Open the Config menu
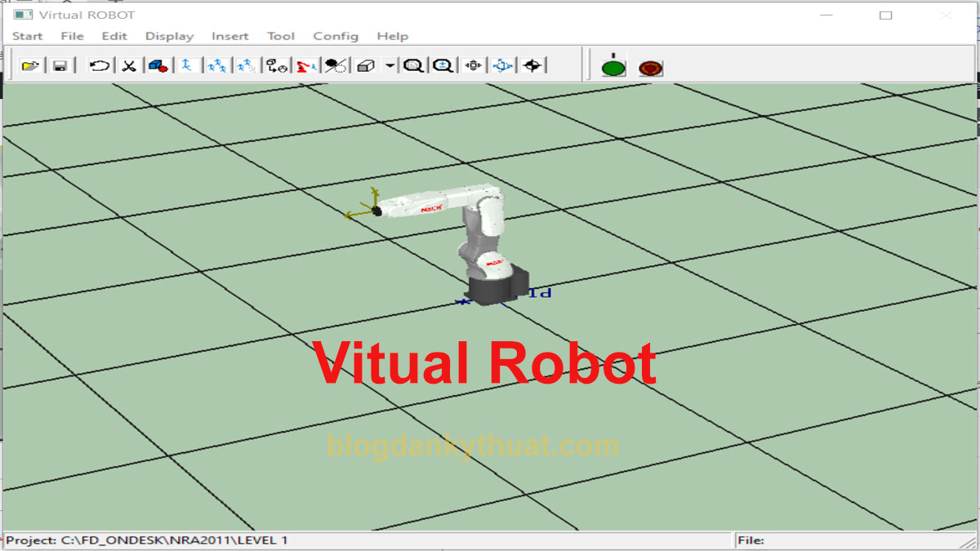 [336, 36]
